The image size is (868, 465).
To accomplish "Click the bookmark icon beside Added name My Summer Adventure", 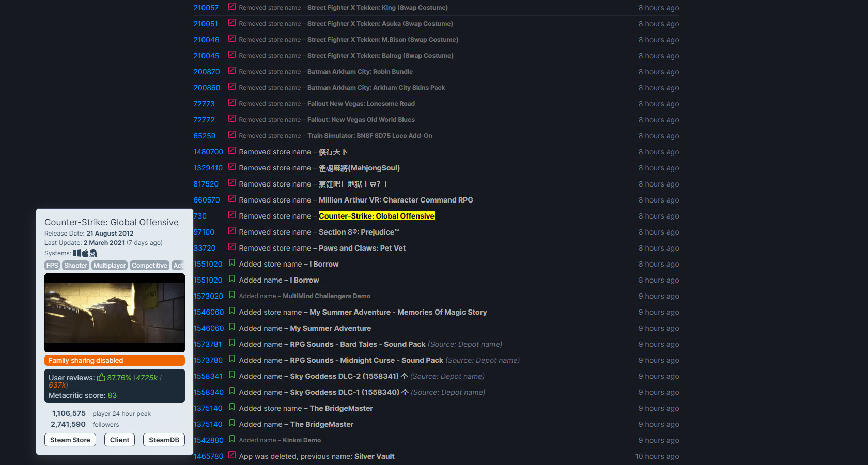I will click(x=232, y=327).
